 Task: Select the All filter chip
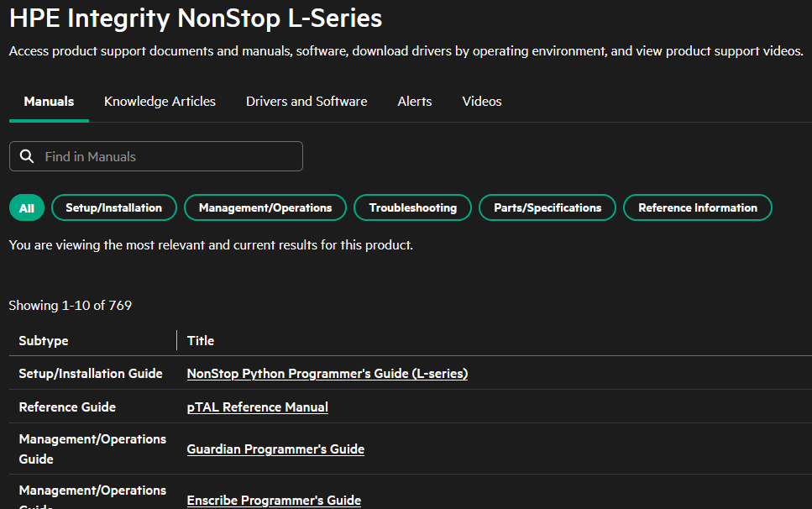27,207
